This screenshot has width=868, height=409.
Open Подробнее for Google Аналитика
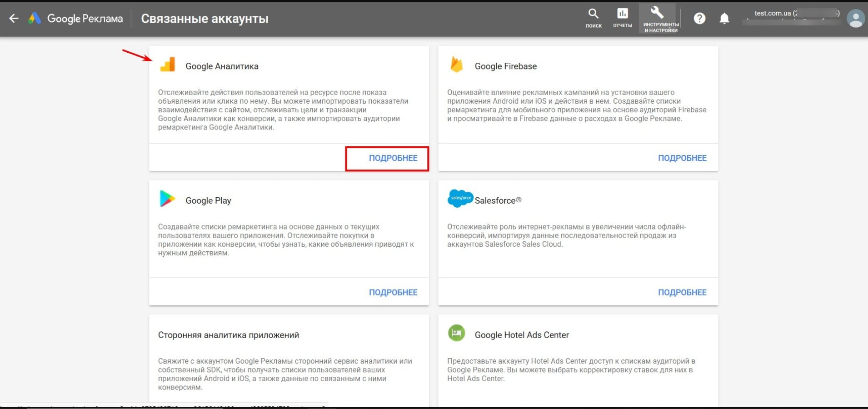pos(393,158)
